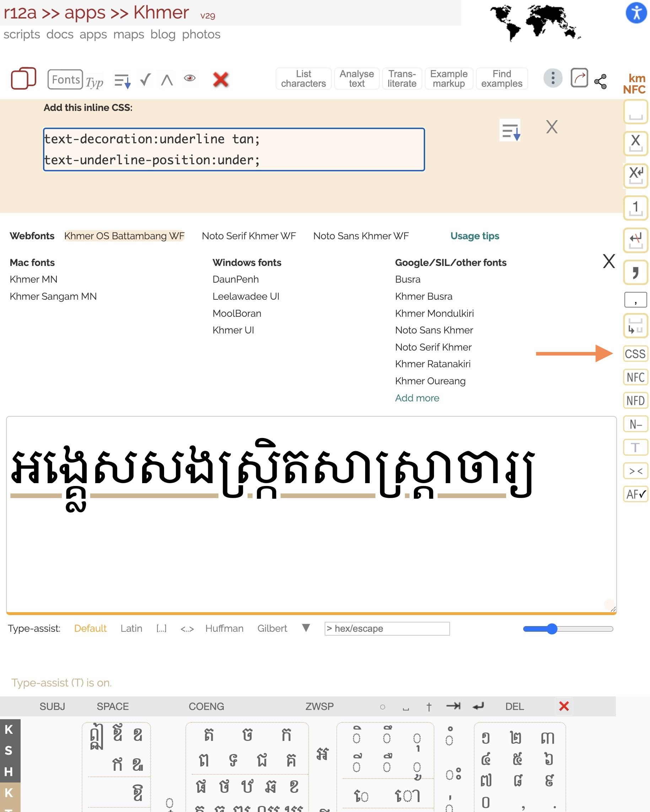Click the Analyse text button
This screenshot has width=650, height=812.
[356, 79]
